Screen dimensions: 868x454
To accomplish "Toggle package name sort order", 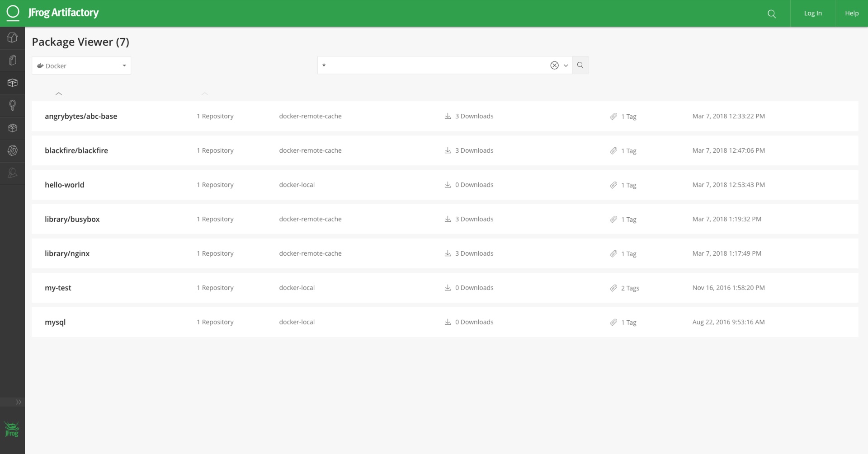I will tap(58, 94).
